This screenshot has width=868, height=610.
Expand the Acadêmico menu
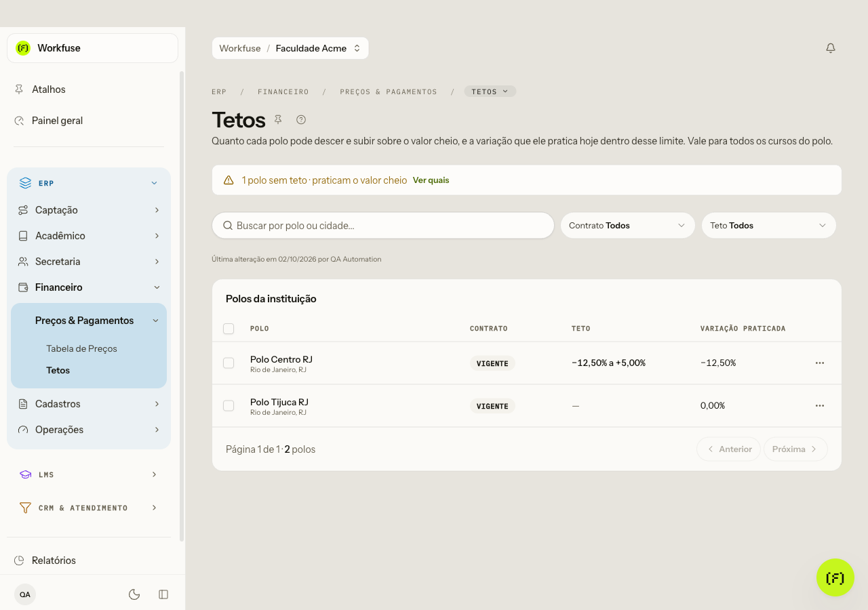tap(89, 236)
